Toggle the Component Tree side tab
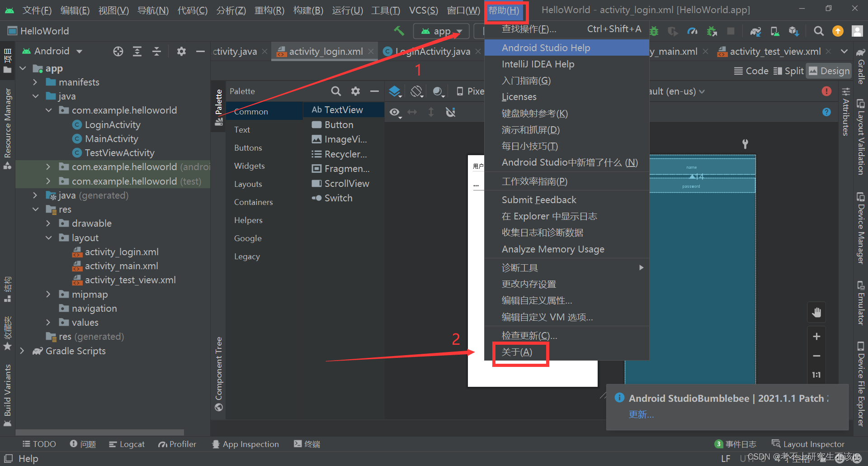The image size is (868, 466). click(218, 374)
